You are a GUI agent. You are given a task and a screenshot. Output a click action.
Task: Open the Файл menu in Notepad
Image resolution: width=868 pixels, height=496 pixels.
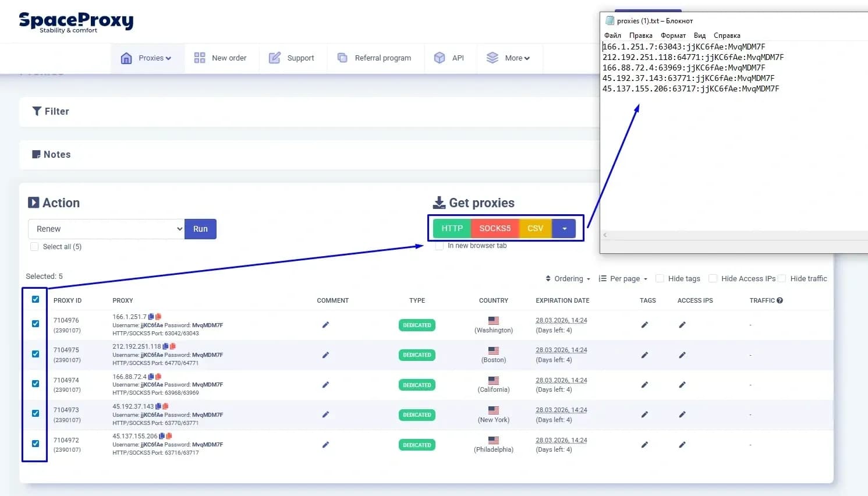coord(612,35)
